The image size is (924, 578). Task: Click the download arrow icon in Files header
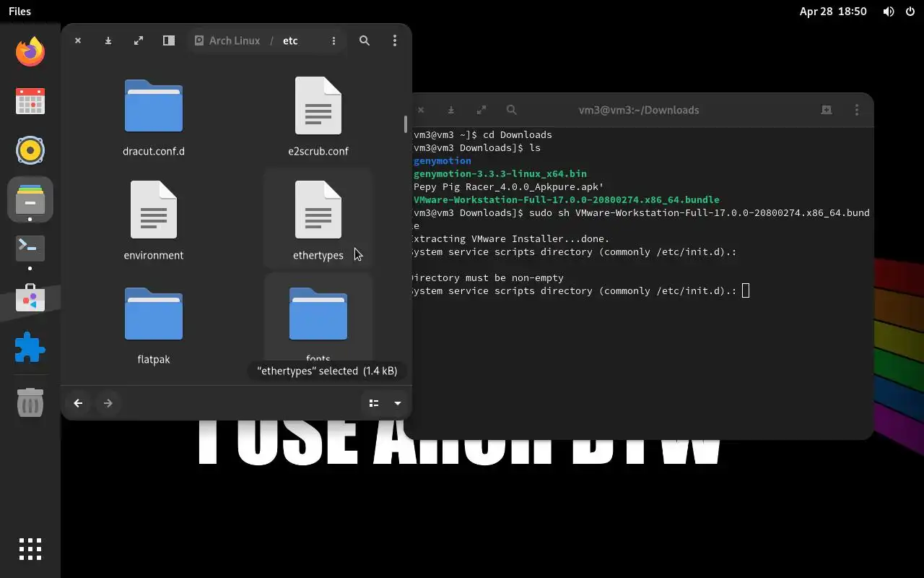click(108, 40)
